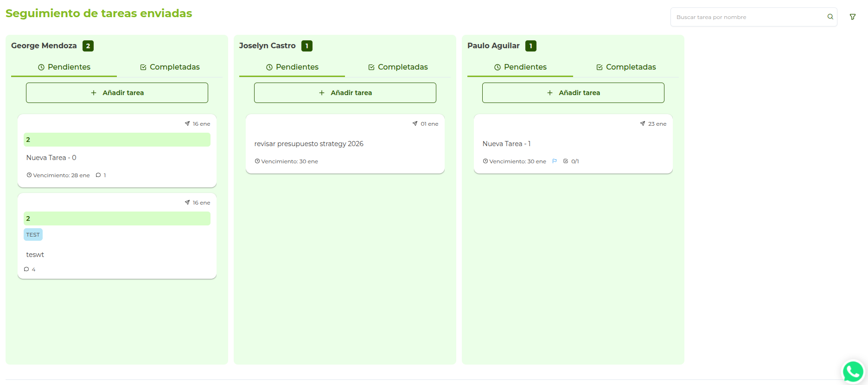
Task: Click the search magnifier icon
Action: coord(830,17)
